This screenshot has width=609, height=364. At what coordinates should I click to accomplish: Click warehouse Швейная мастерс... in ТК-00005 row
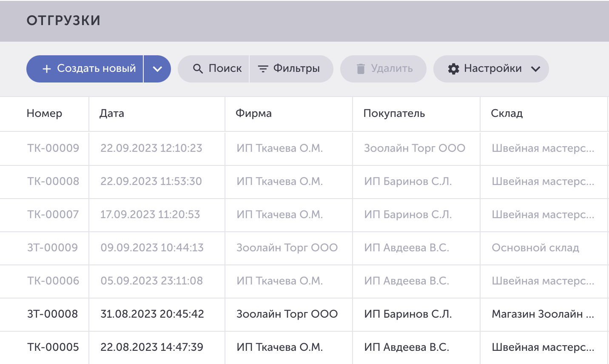pyautogui.click(x=543, y=347)
